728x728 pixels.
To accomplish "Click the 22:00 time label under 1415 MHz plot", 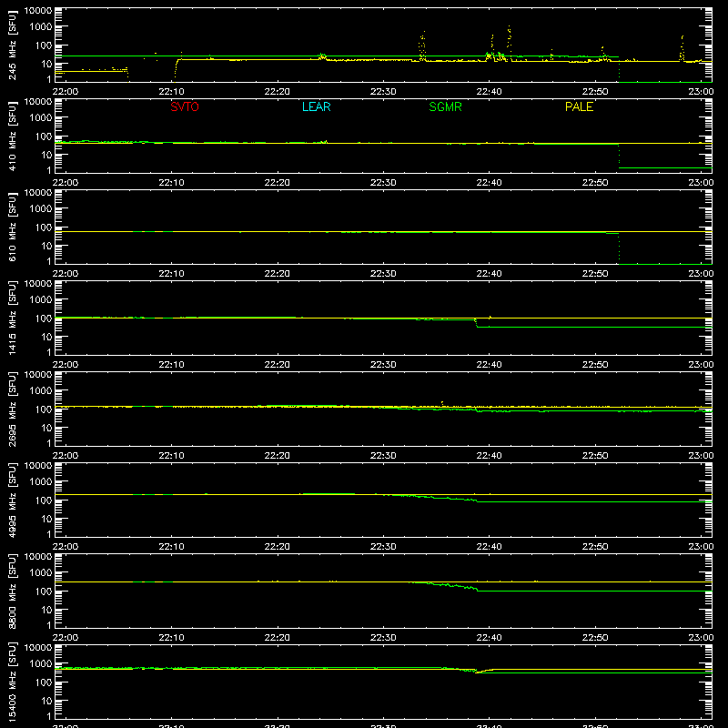I will click(x=65, y=365).
